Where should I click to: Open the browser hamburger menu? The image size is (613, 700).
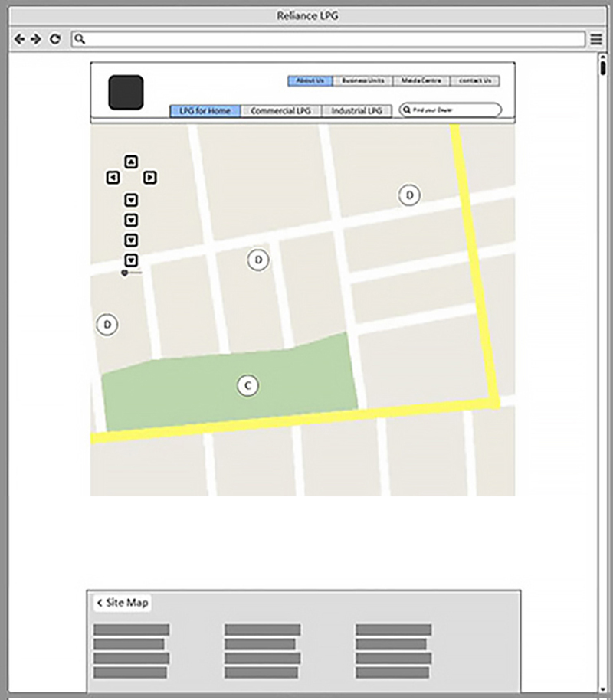click(596, 39)
